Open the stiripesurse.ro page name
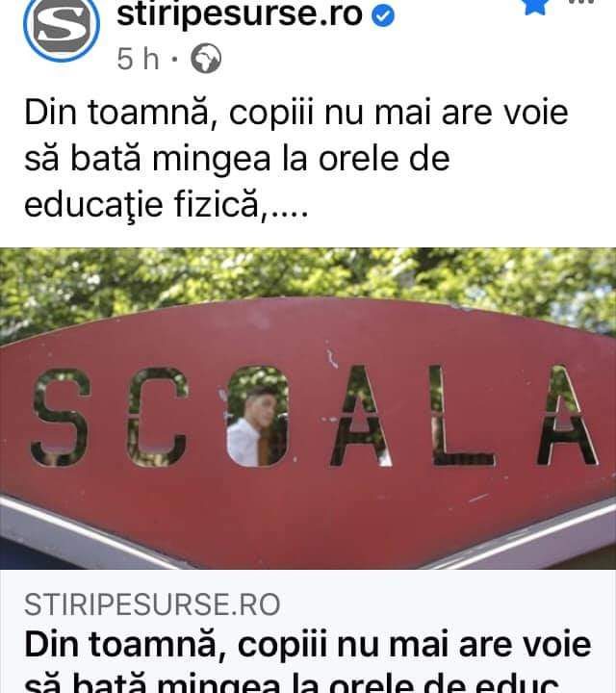The width and height of the screenshot is (616, 693). pos(239,15)
